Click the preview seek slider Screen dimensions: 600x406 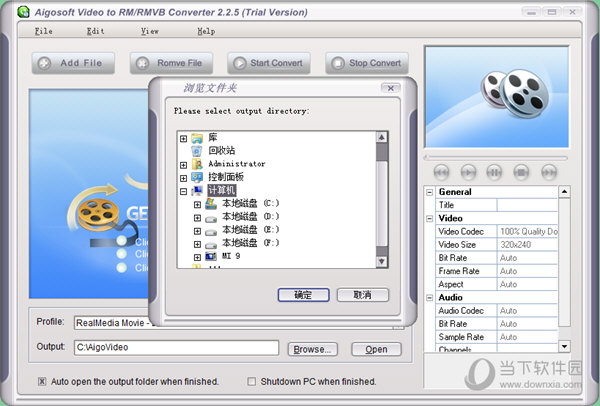pyautogui.click(x=496, y=158)
